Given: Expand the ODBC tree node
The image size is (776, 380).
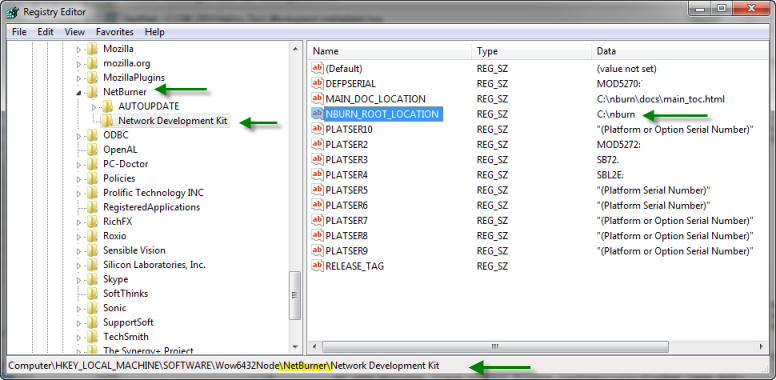Looking at the screenshot, I should tap(79, 136).
